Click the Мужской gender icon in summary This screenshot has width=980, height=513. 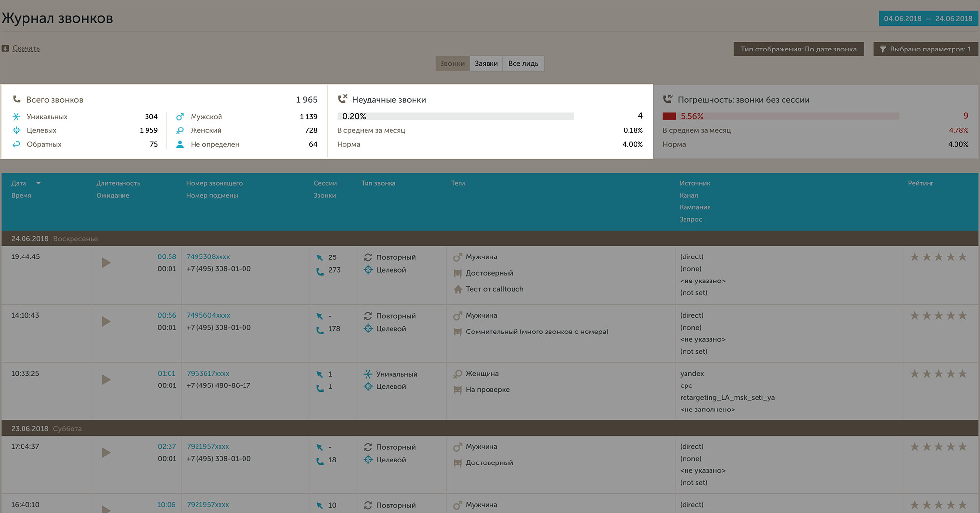click(x=180, y=117)
